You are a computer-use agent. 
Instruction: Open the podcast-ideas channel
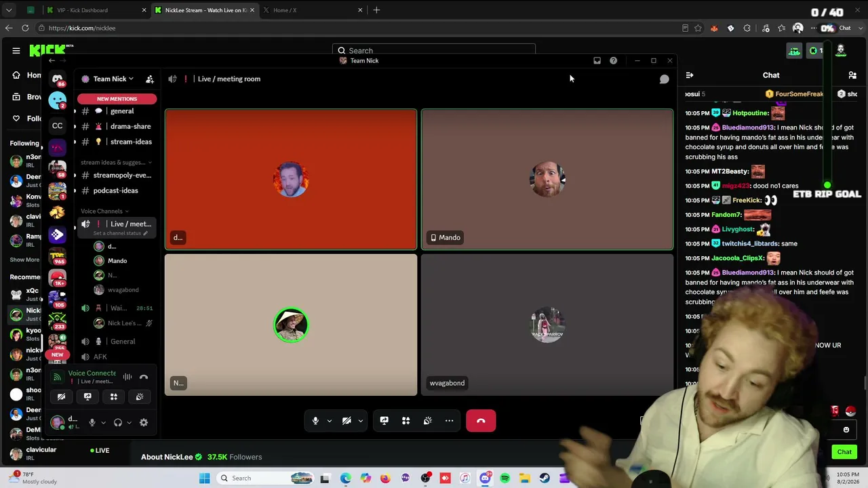[117, 191]
